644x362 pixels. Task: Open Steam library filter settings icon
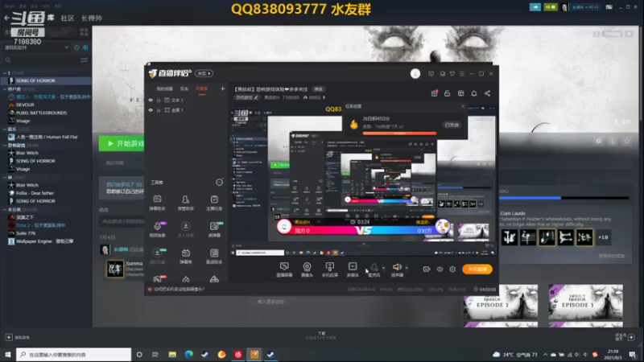pos(85,60)
